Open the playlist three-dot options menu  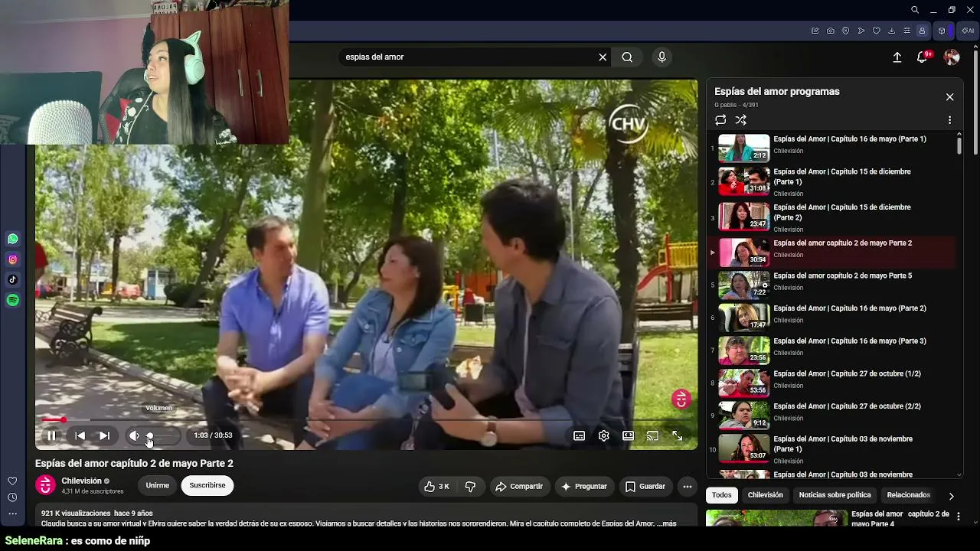949,120
